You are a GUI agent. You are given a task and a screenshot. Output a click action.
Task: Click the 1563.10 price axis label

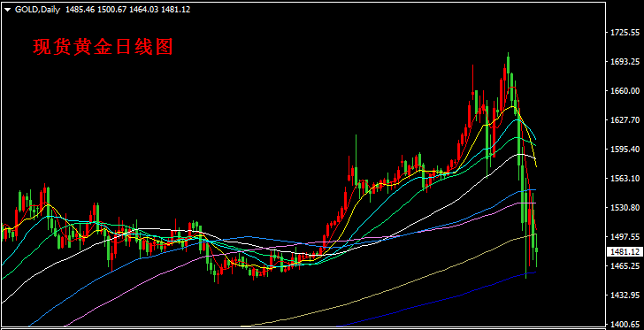point(625,178)
